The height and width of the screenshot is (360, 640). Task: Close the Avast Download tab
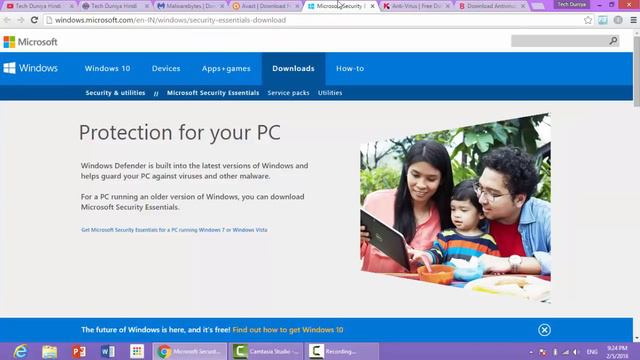click(297, 6)
